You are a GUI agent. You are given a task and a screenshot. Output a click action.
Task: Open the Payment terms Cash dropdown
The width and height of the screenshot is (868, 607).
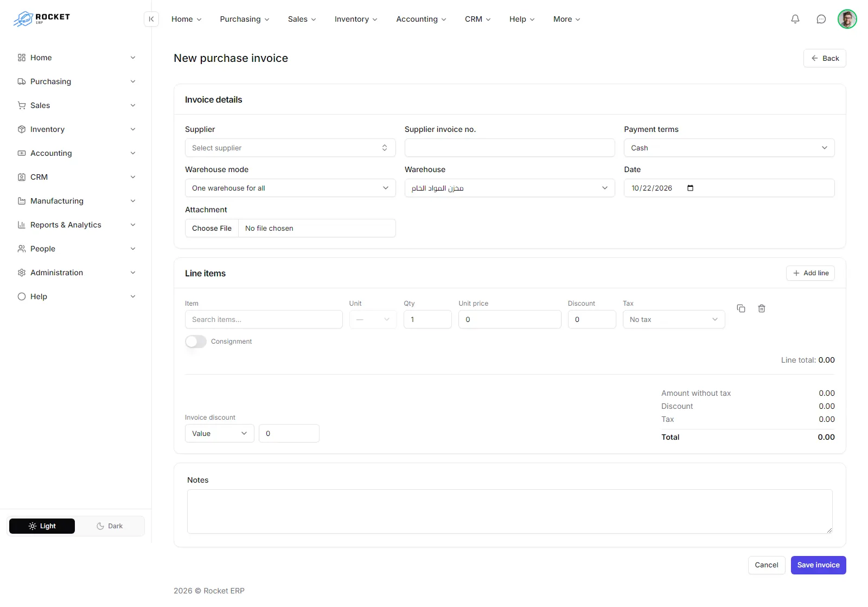pyautogui.click(x=729, y=148)
